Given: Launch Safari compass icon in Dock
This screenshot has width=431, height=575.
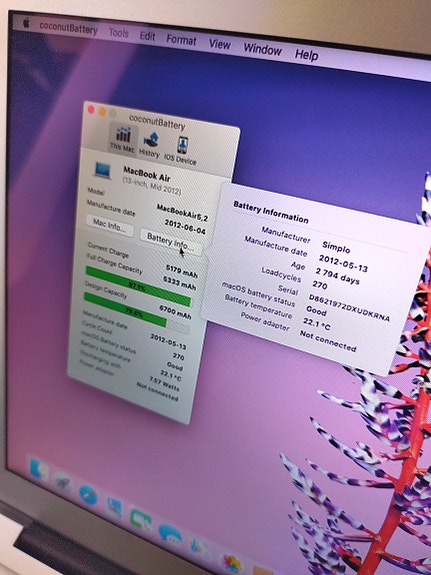Looking at the screenshot, I should 88,495.
